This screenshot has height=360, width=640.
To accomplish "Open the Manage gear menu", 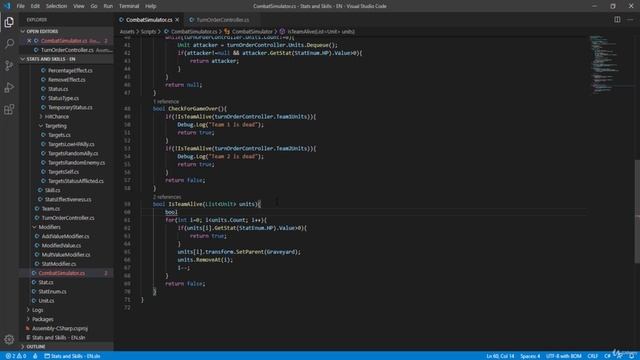I will pos(9,339).
